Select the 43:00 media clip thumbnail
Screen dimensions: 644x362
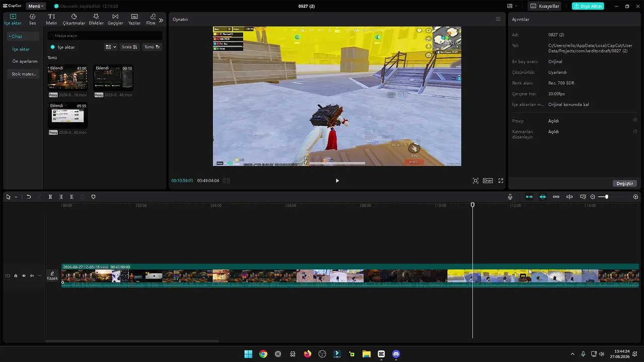coord(67,77)
